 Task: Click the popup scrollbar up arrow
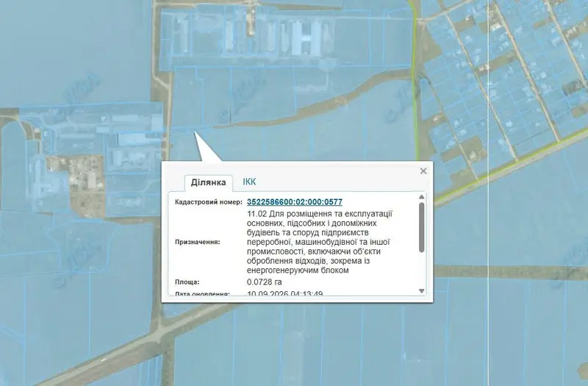pos(421,197)
